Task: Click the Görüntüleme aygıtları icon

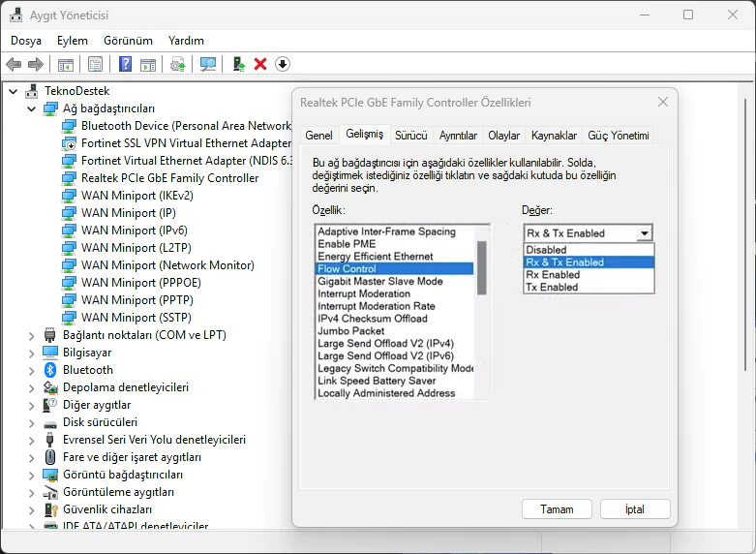Action: [x=50, y=492]
